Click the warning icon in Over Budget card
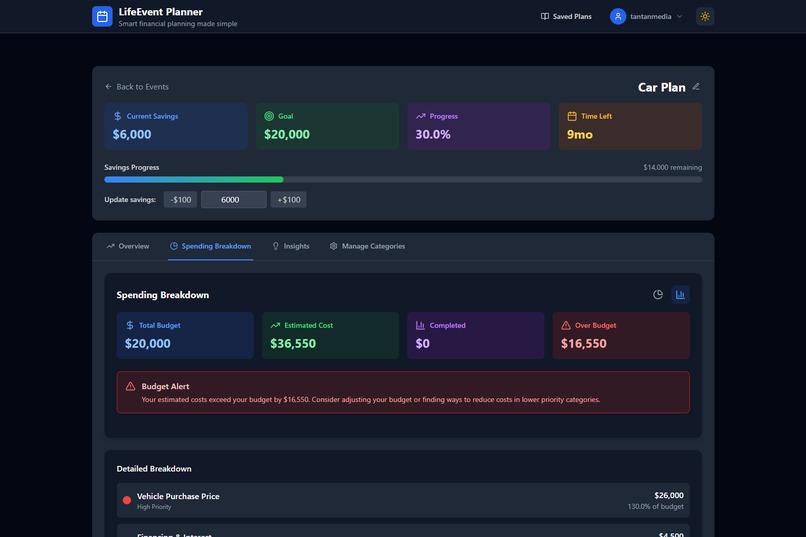The width and height of the screenshot is (806, 537). [x=566, y=325]
